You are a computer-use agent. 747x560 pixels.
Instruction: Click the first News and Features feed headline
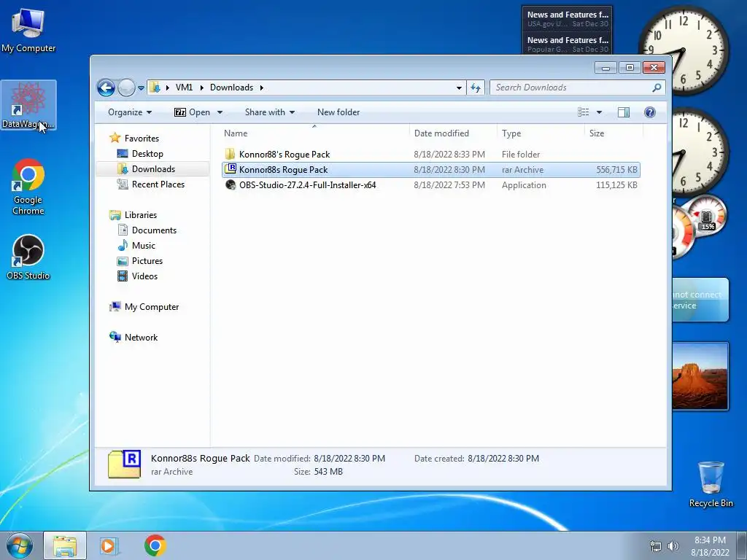[x=568, y=15]
